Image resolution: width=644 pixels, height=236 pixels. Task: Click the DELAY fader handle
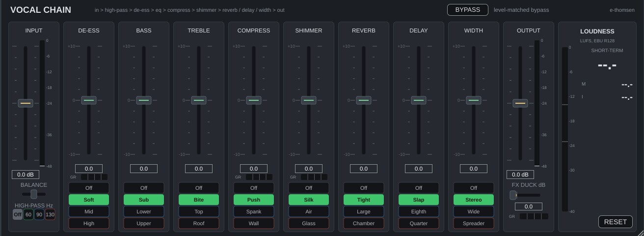(419, 100)
